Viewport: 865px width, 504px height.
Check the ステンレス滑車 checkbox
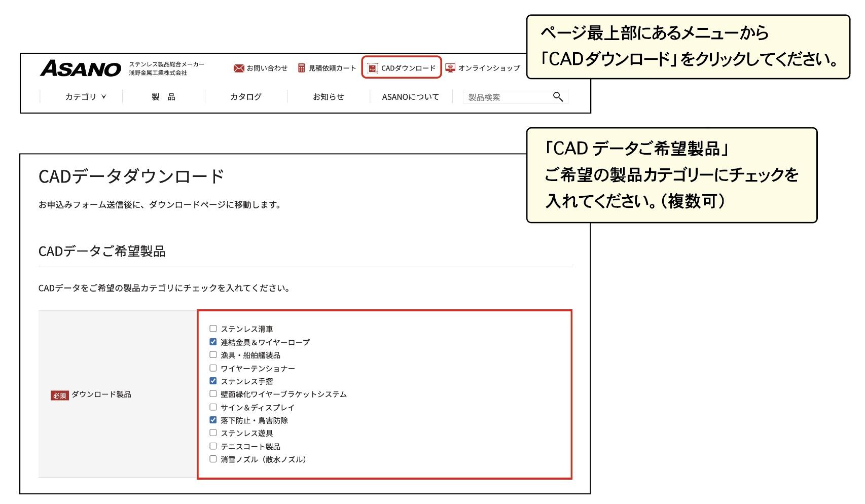click(213, 329)
